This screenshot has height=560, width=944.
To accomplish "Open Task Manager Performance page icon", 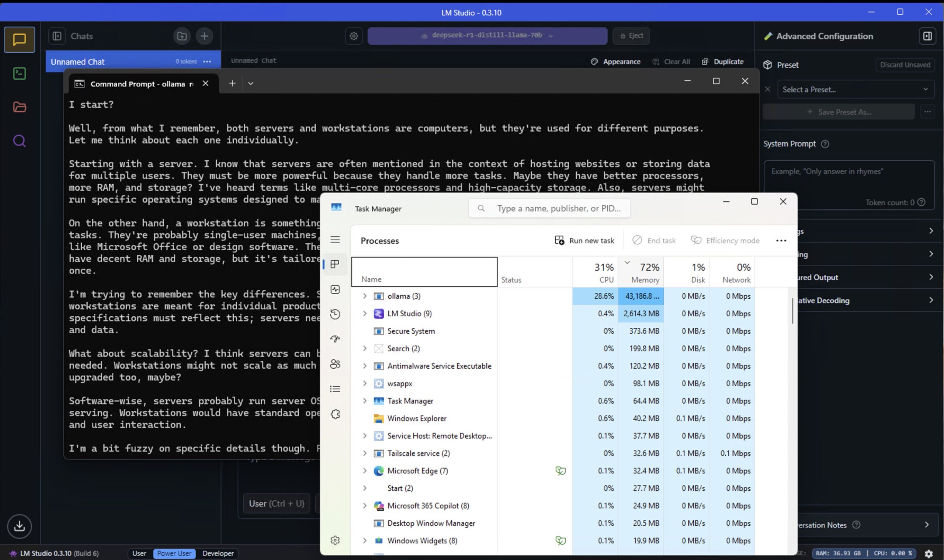I will [335, 289].
